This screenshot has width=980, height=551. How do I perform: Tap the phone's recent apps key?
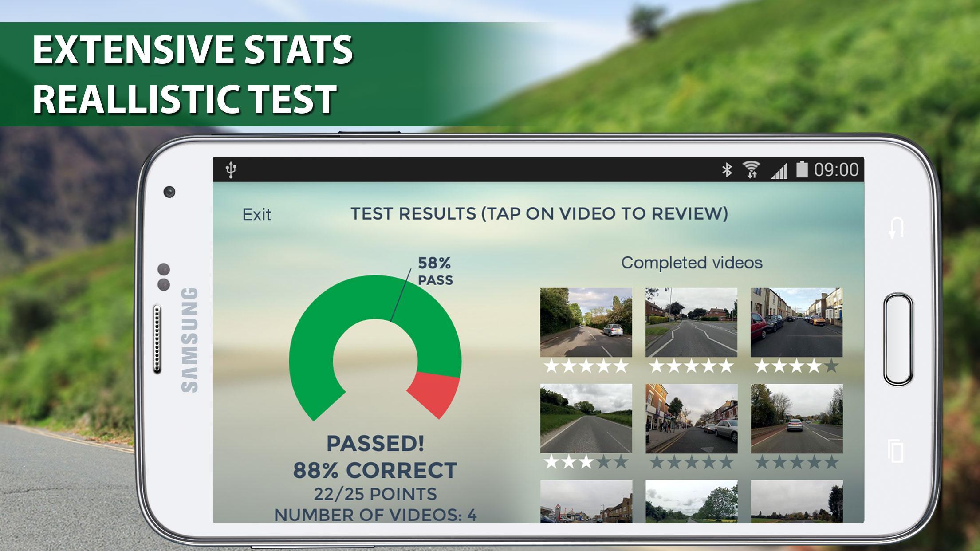[x=896, y=450]
